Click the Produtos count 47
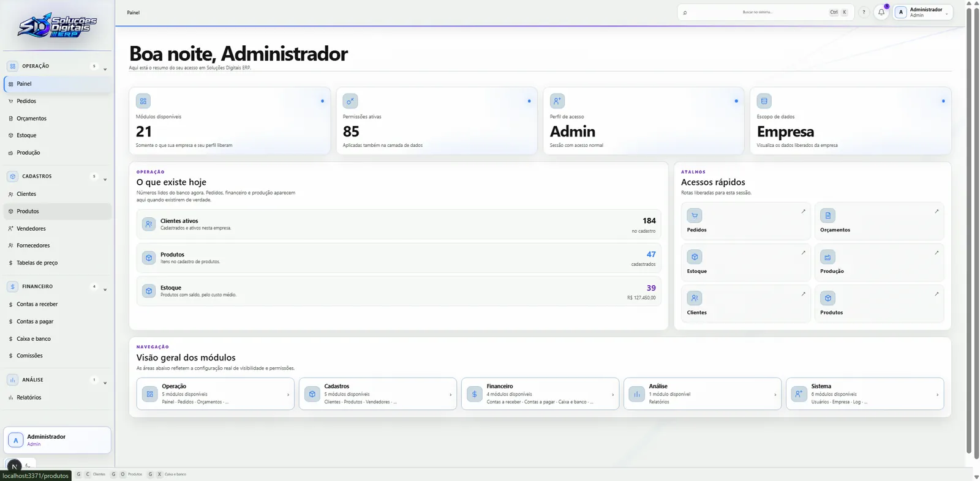Image resolution: width=980 pixels, height=481 pixels. (x=651, y=255)
